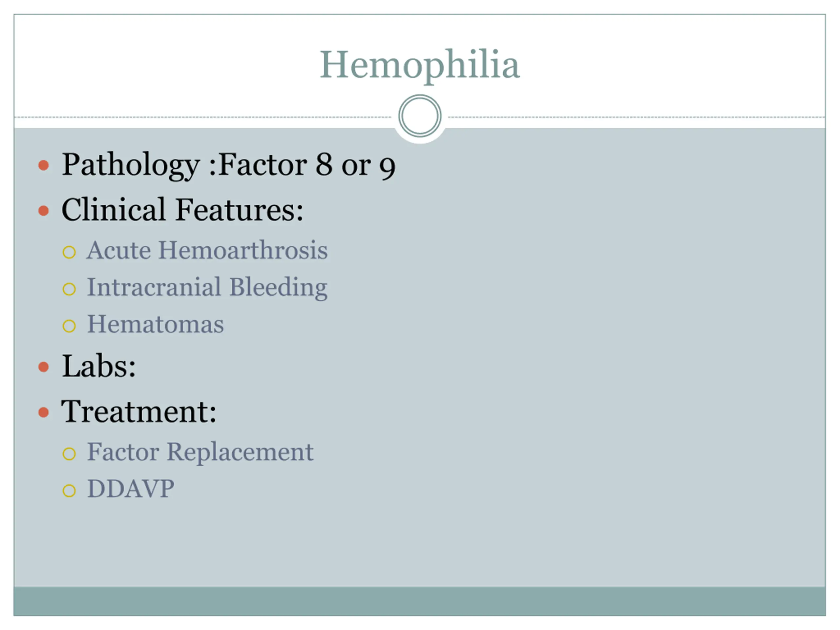Click the Acute Hemoarthrosis sub-item

(207, 251)
